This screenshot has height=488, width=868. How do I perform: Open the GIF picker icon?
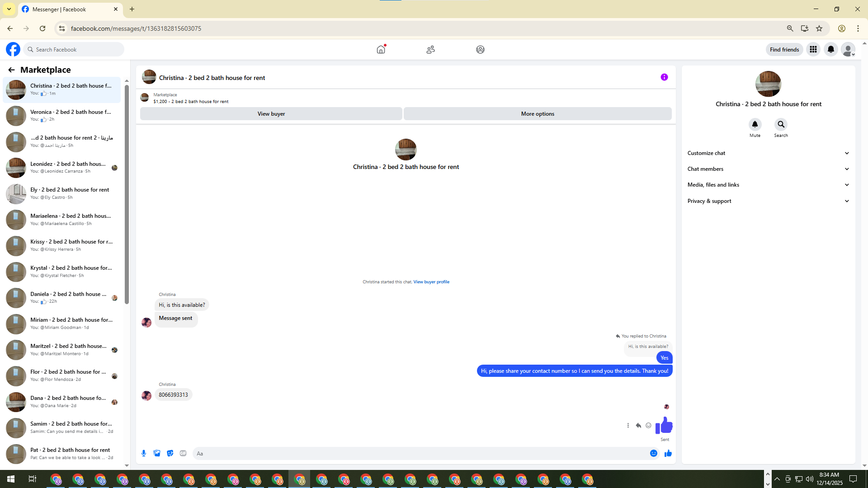click(183, 453)
